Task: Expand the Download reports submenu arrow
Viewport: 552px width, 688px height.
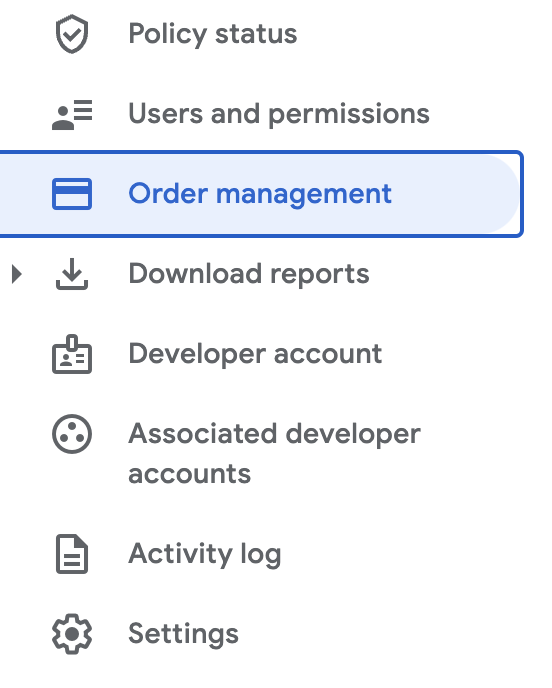Action: tap(17, 274)
